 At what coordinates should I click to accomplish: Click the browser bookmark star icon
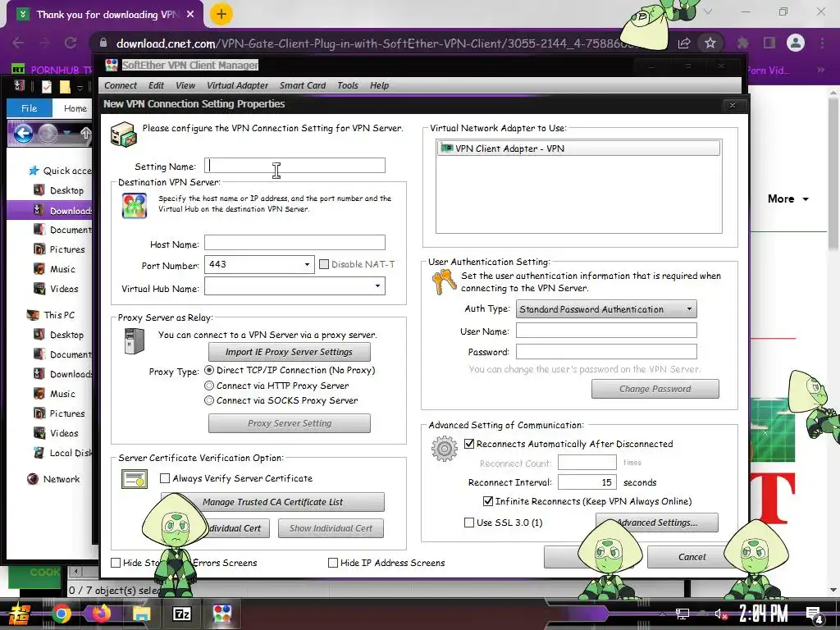(710, 43)
